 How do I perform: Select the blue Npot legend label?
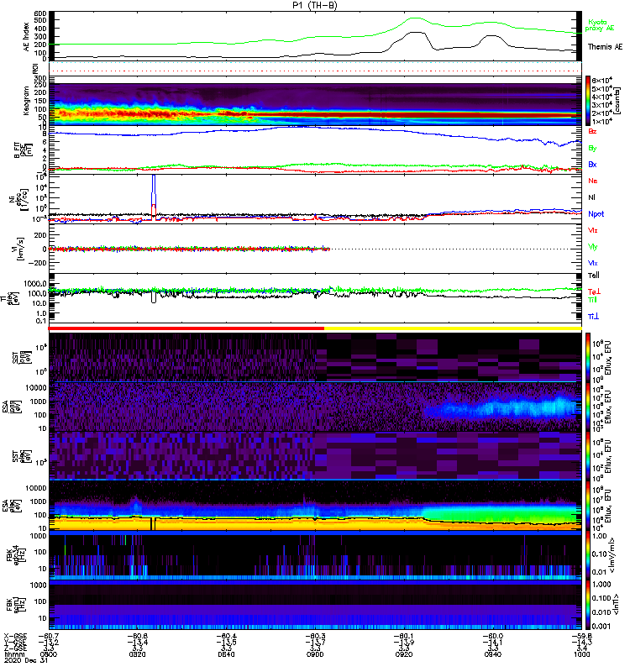(x=596, y=214)
